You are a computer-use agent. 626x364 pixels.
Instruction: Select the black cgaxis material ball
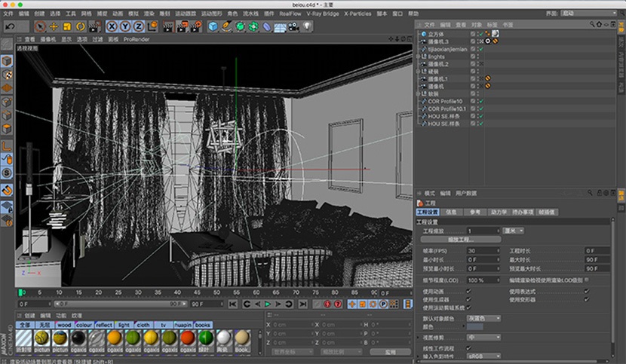tap(77, 338)
